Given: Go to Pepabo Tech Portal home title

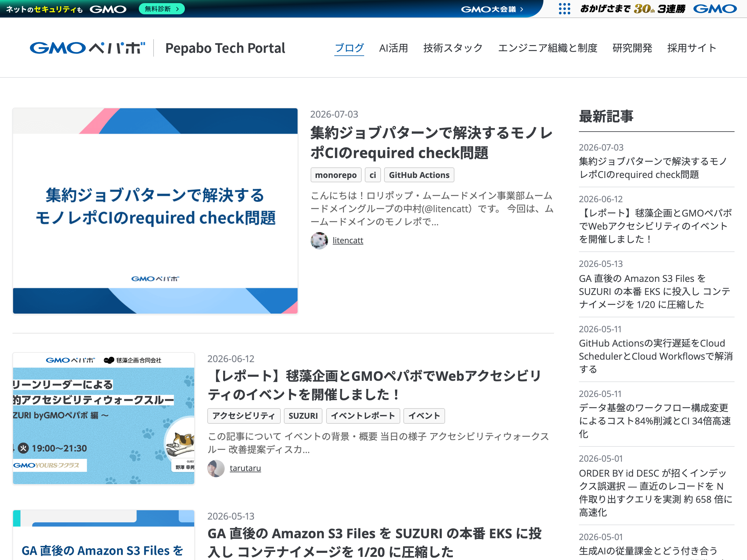Looking at the screenshot, I should pos(225,48).
